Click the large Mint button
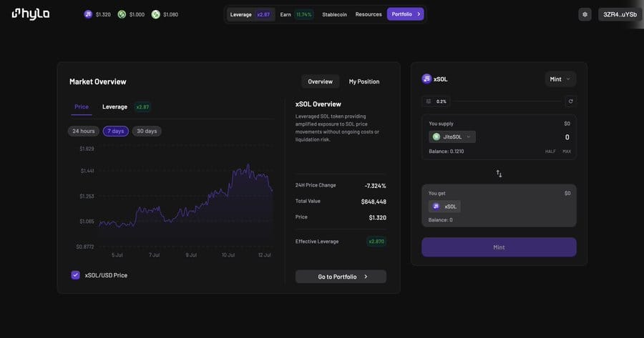This screenshot has height=338, width=644. pos(499,247)
